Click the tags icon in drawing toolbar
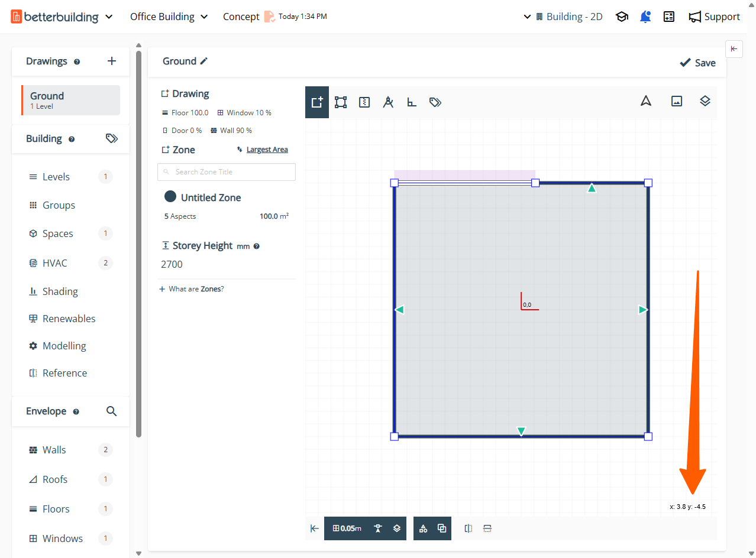This screenshot has height=558, width=756. click(435, 102)
